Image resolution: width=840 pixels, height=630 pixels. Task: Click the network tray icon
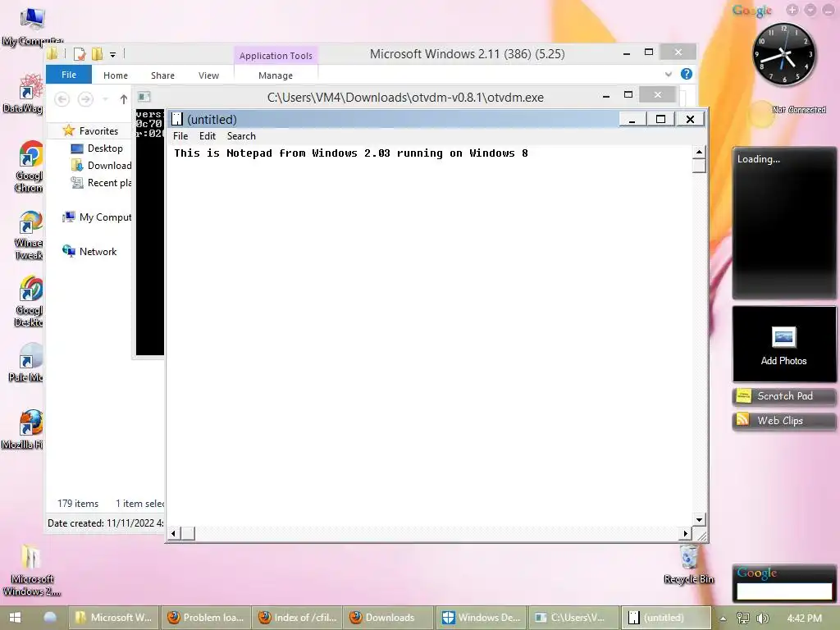coord(743,619)
